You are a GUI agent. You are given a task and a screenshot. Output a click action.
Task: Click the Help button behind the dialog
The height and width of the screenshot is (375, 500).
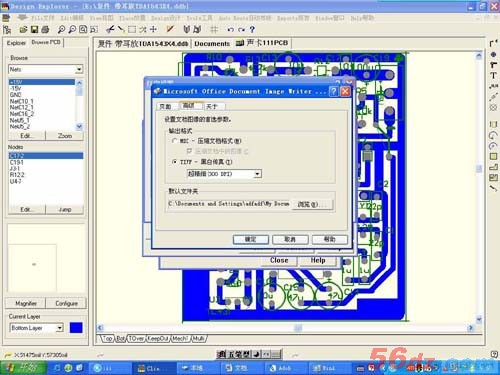coord(318,260)
